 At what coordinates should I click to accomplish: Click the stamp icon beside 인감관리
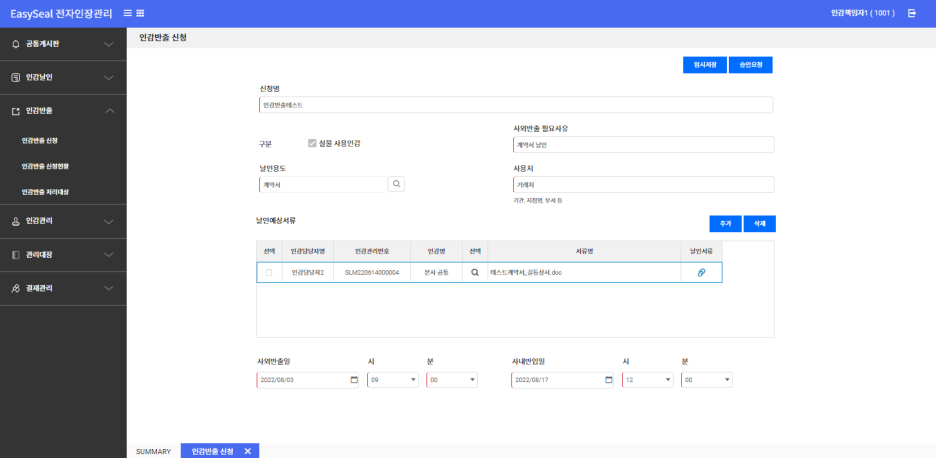[16, 222]
